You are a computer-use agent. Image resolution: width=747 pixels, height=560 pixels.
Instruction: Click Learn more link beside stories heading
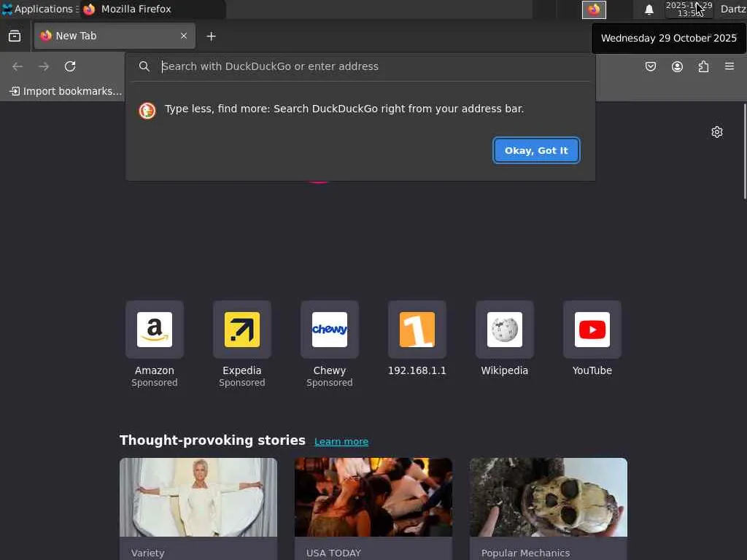(x=341, y=441)
